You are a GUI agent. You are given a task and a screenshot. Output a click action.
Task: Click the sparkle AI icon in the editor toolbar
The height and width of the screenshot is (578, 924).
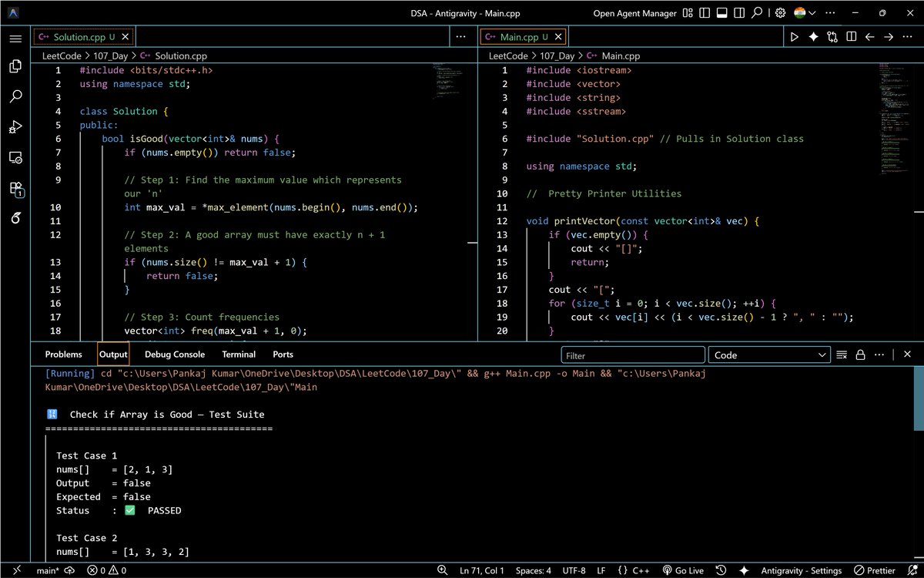813,36
